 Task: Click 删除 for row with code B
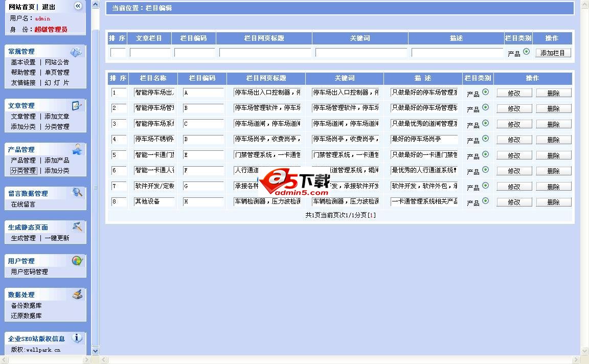pyautogui.click(x=553, y=108)
